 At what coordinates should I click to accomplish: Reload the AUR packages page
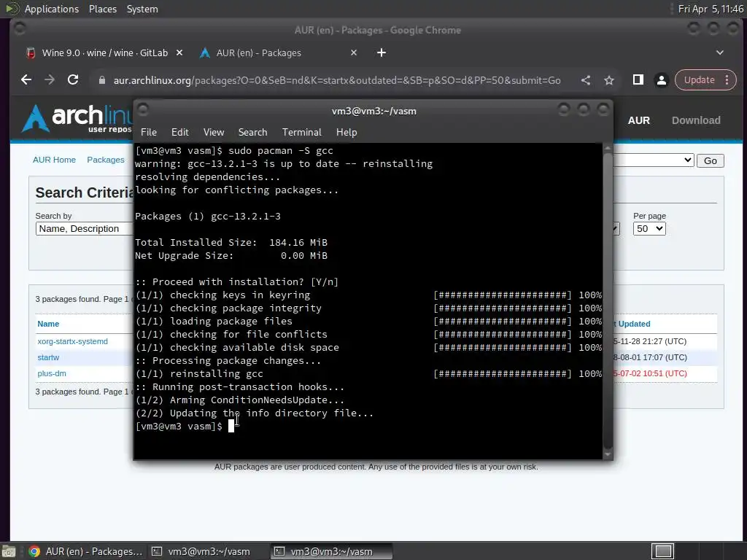[x=73, y=80]
